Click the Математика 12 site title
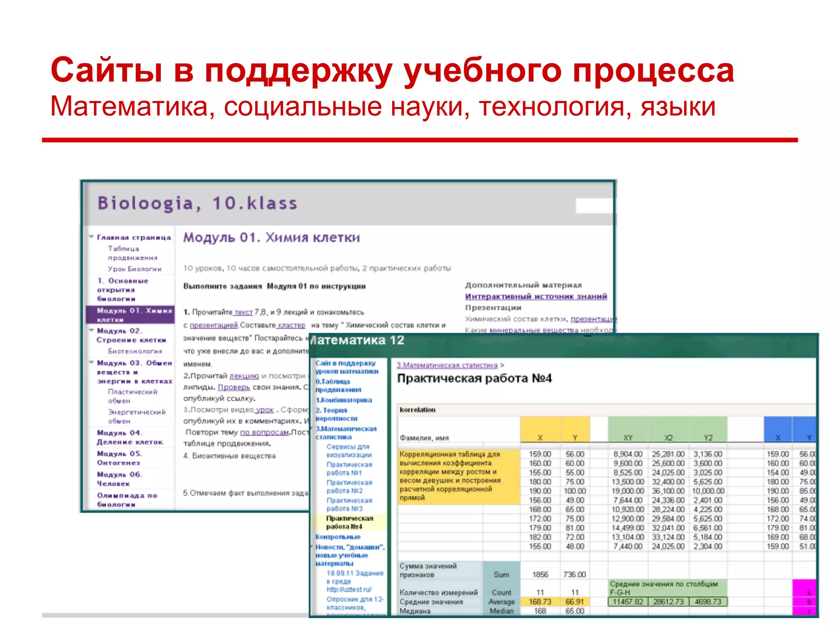This screenshot has height=630, width=840. 357,340
